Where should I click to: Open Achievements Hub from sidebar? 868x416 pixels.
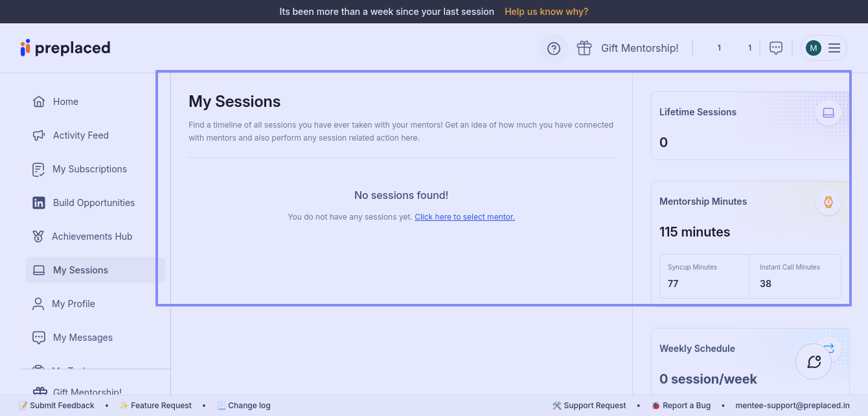click(91, 237)
